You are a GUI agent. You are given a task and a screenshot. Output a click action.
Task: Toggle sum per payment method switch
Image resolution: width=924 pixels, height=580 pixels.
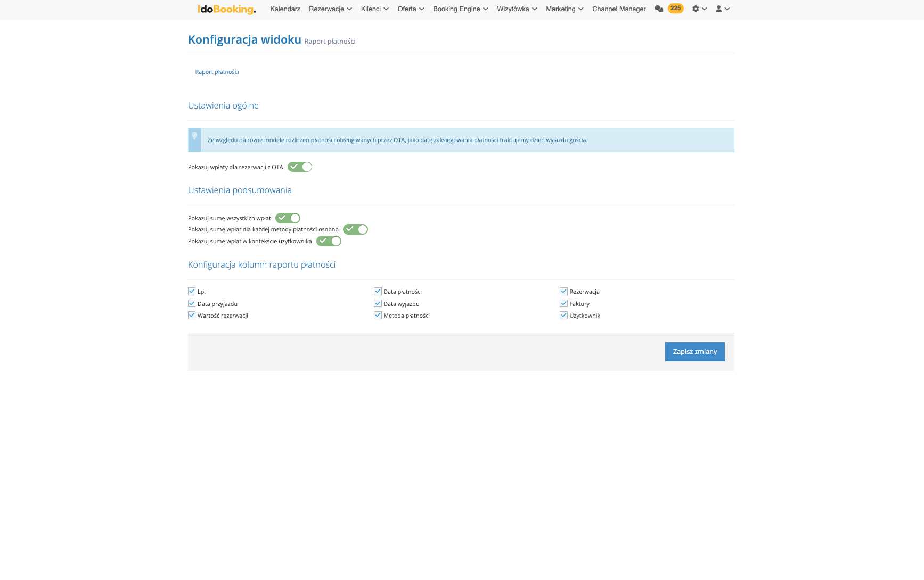click(x=355, y=229)
